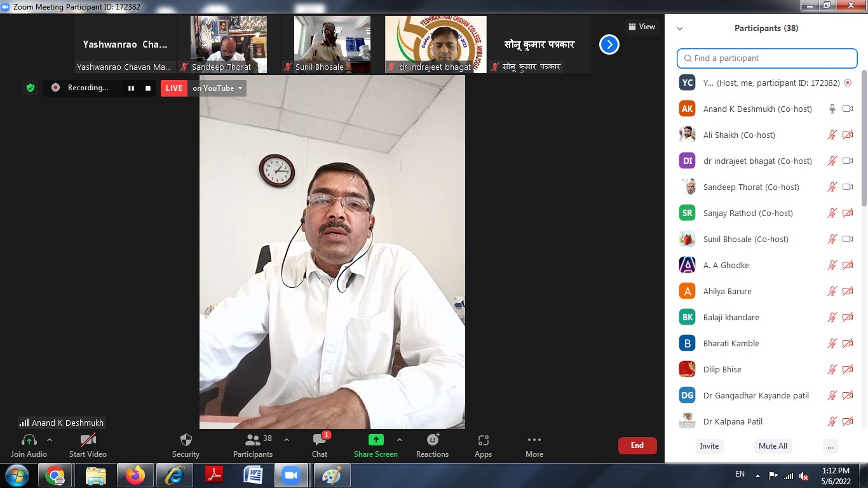Click AK avatar of Anand K Deshmukh
The height and width of the screenshot is (488, 868).
[687, 109]
